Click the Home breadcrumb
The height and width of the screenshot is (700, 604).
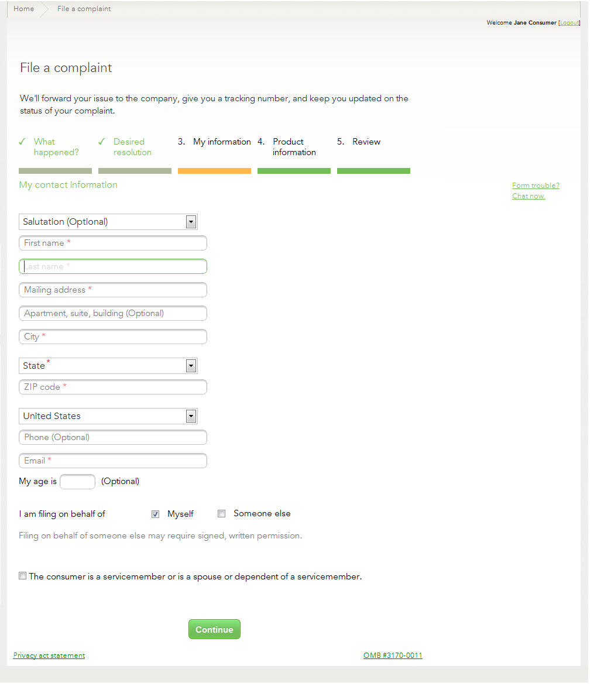pos(24,9)
